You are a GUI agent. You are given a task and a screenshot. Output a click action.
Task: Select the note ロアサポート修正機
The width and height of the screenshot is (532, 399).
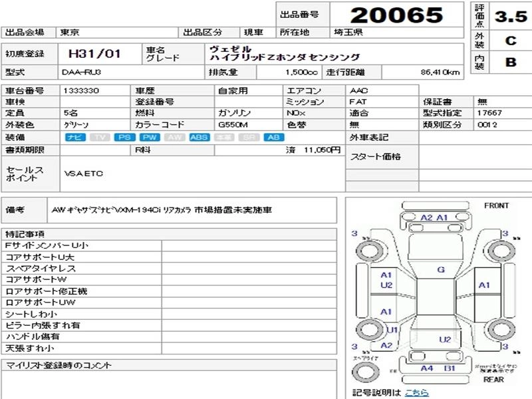47,291
